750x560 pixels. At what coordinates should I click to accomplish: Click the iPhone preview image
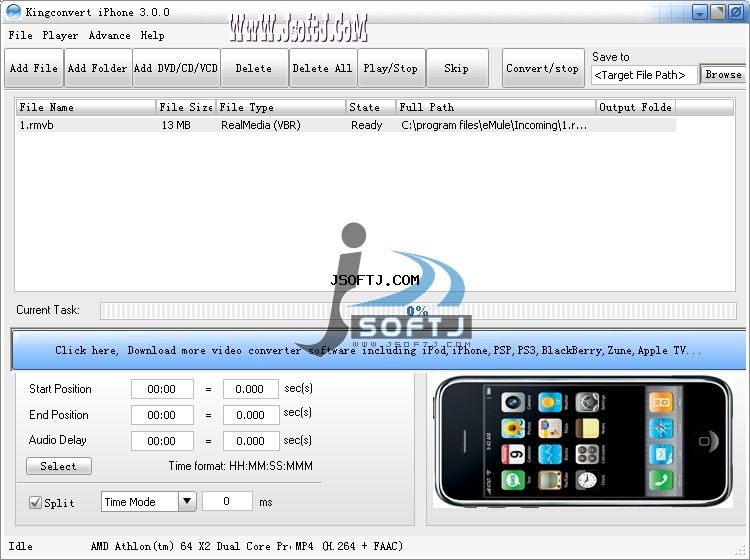click(583, 441)
